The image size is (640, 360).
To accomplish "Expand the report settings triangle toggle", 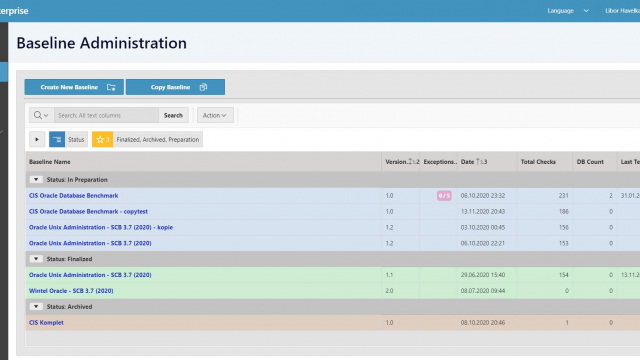I will click(x=37, y=140).
